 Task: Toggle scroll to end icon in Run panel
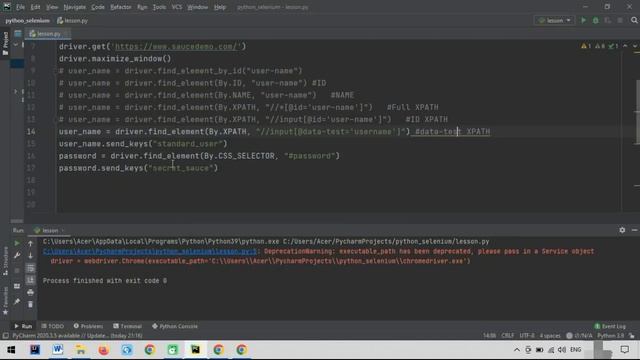30,280
